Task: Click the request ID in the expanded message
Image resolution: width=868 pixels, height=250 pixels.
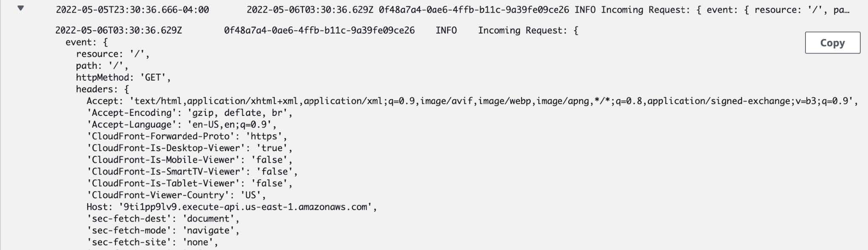Action: tap(319, 31)
